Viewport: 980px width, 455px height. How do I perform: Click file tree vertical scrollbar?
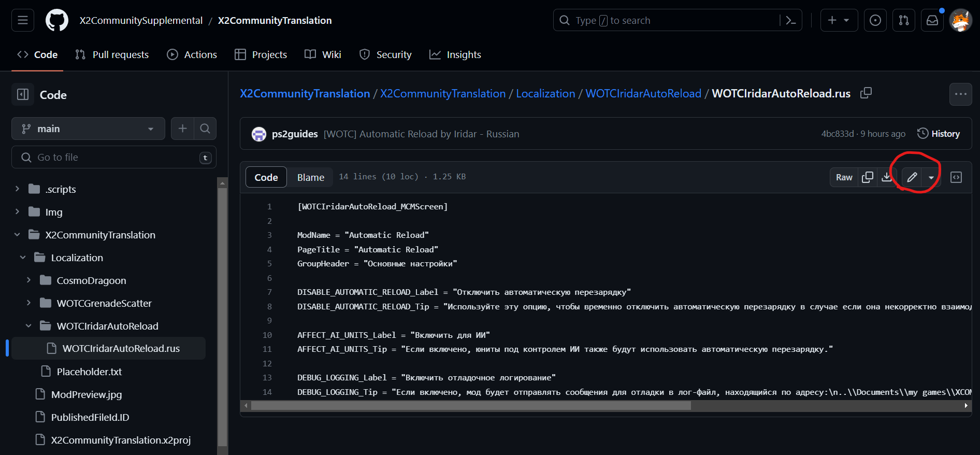(x=223, y=316)
